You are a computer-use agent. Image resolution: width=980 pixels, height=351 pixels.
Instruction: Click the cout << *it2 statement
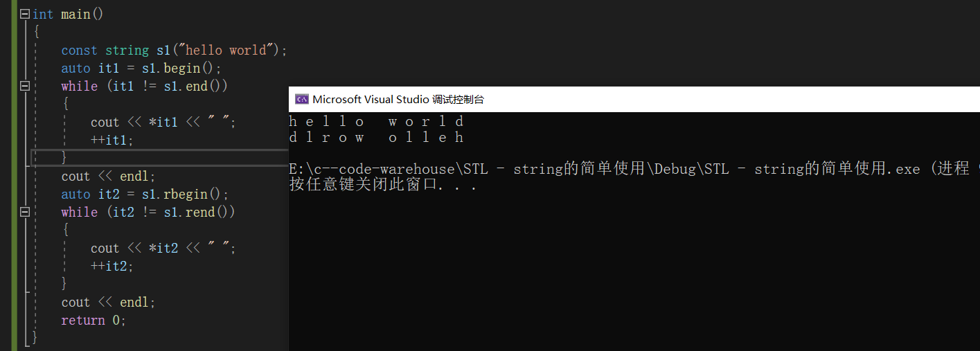[x=163, y=248]
